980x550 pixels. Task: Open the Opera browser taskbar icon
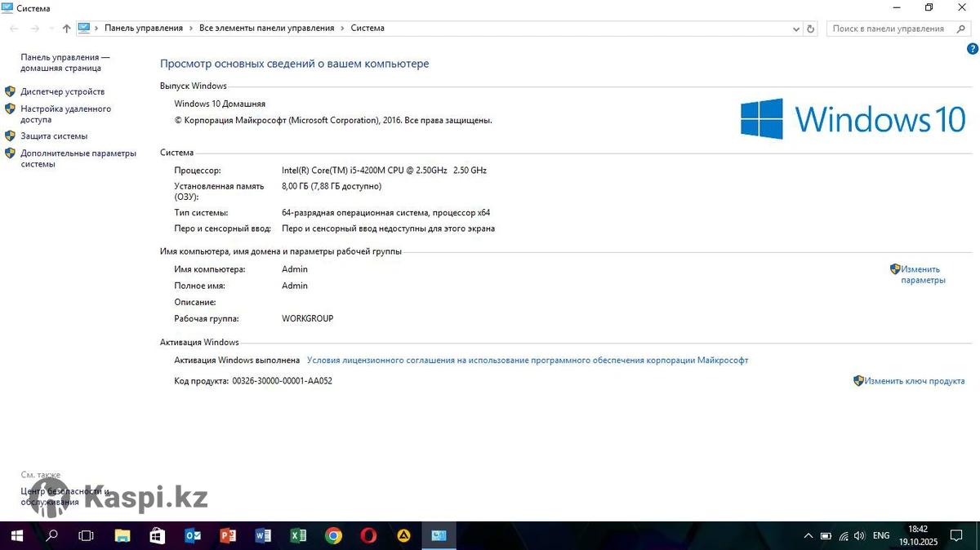pyautogui.click(x=368, y=535)
